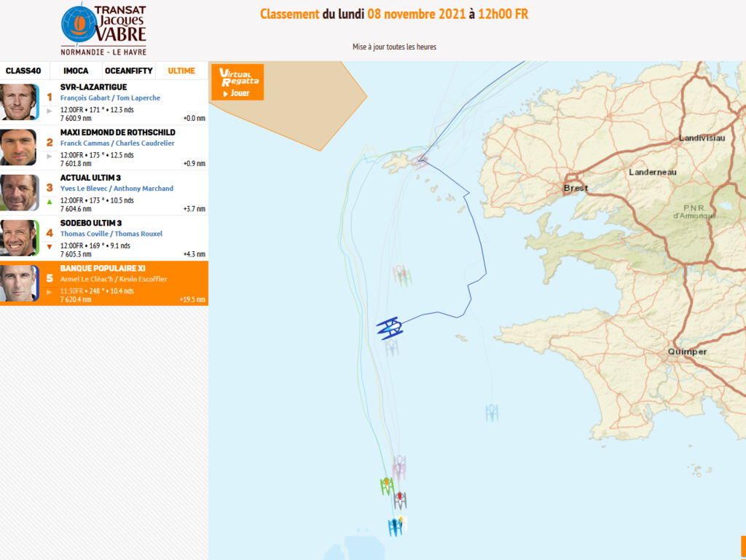
Task: Click the light blue trimaran leading the fleet
Action: tap(395, 527)
